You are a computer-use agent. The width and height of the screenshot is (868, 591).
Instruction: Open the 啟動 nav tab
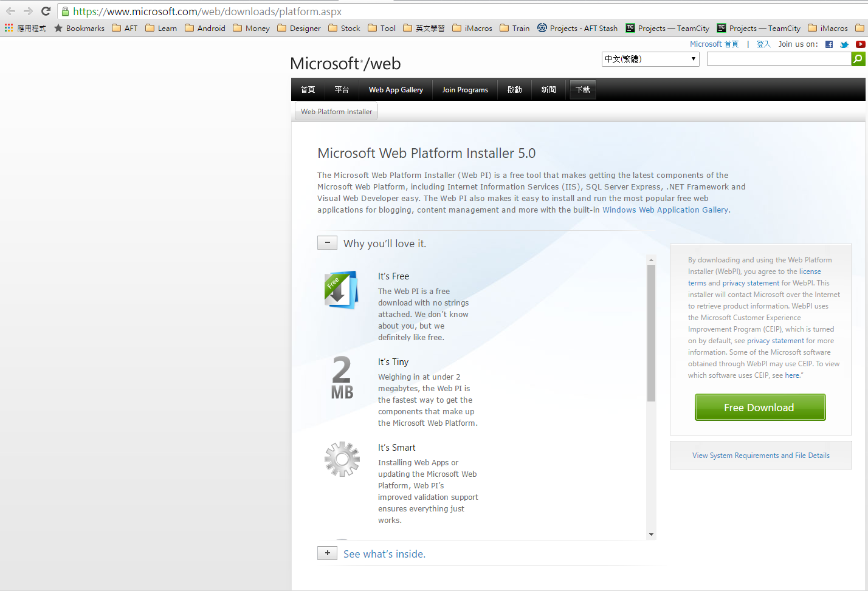click(x=515, y=89)
